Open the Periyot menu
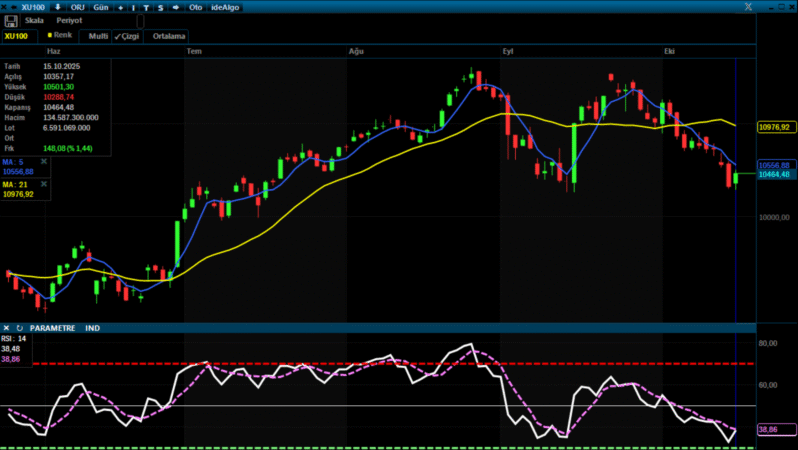Screen dimensions: 798x450 click(69, 20)
